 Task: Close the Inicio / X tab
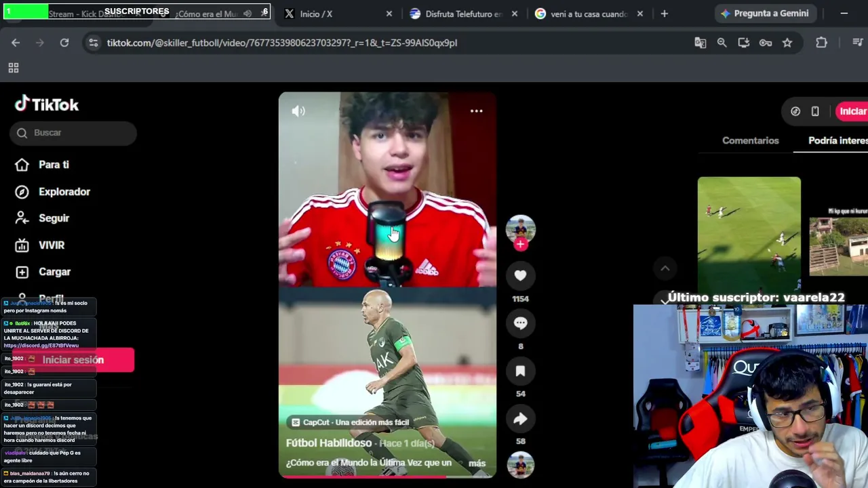pyautogui.click(x=389, y=14)
